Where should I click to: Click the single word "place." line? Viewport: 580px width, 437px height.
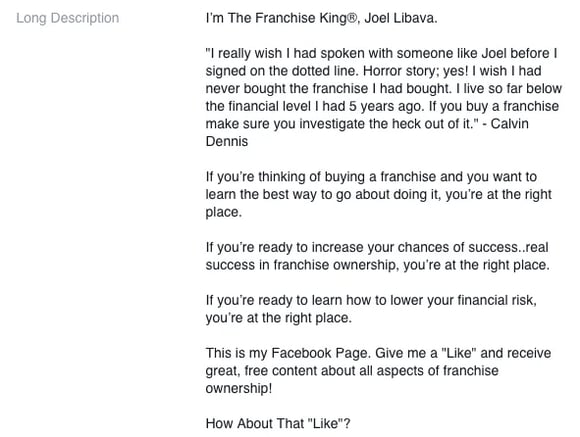(x=224, y=212)
